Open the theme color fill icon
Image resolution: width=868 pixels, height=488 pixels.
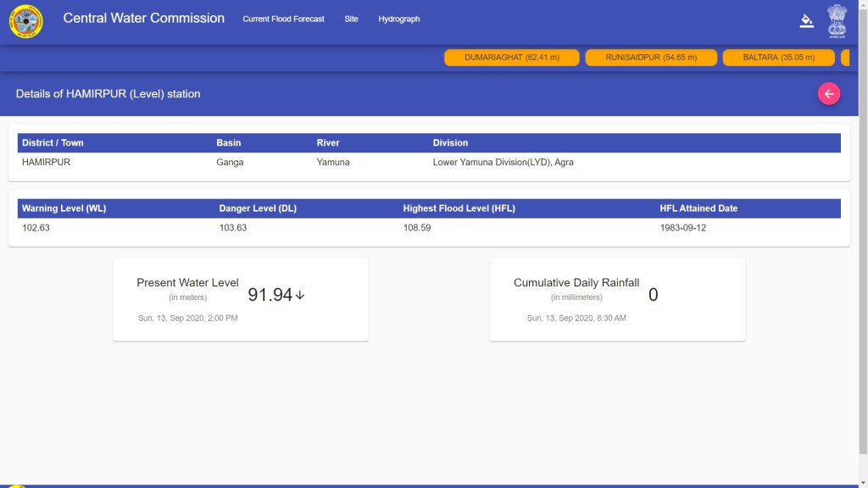[x=806, y=21]
